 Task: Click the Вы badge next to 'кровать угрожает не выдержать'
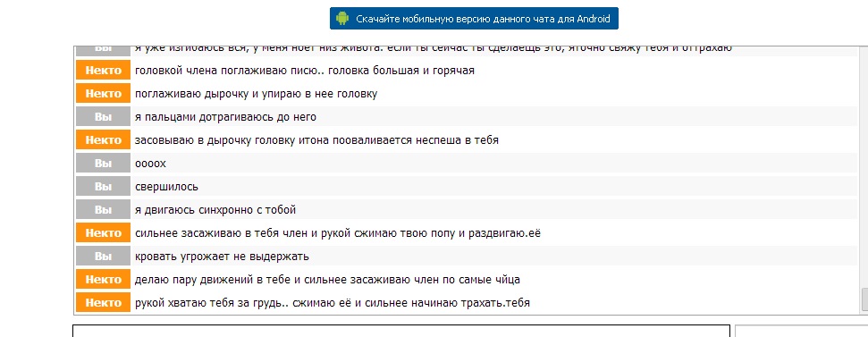[103, 257]
